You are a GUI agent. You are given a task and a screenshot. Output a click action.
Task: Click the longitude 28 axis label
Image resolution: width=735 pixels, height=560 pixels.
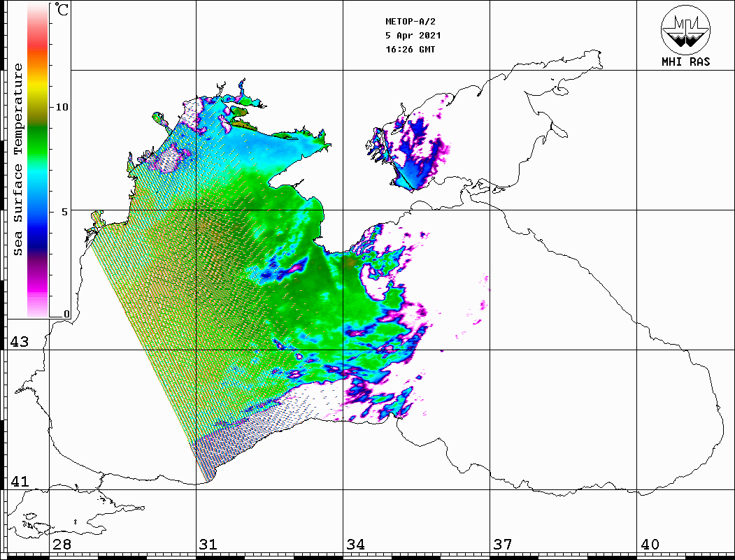62,545
